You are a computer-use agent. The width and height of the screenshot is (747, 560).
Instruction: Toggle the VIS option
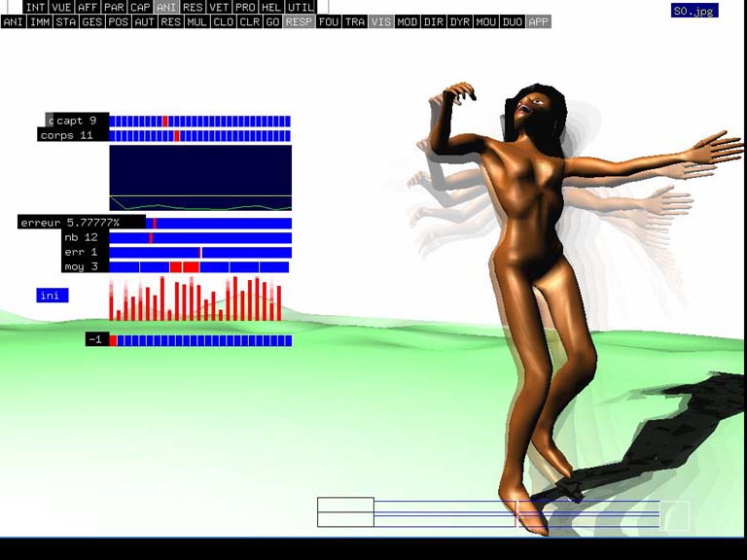380,21
